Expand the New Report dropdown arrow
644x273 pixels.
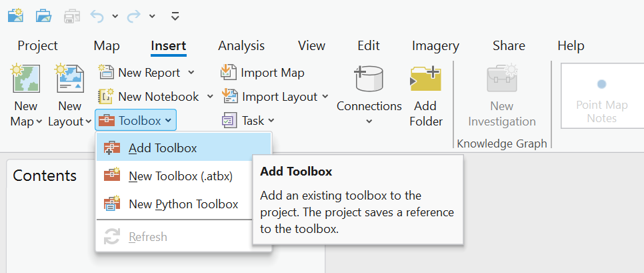point(191,73)
